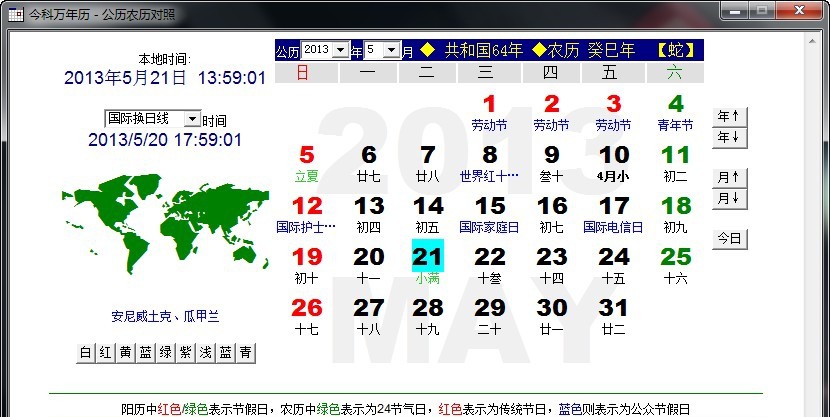Select May 14 初五
Viewport: 830px width, 417px height.
tap(428, 215)
